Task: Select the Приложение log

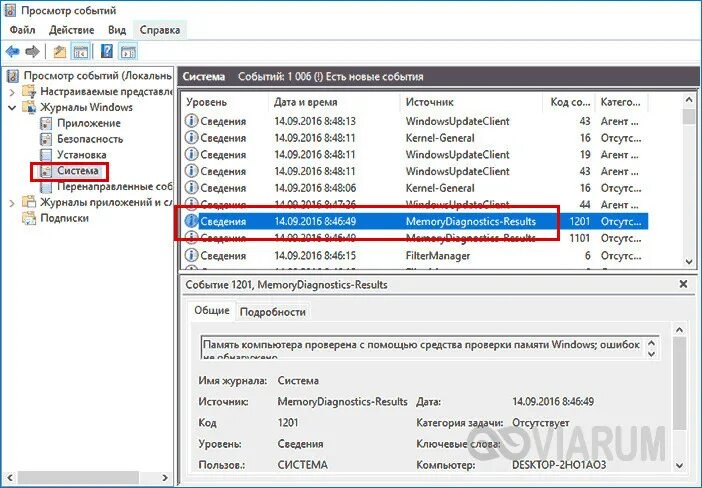Action: [x=89, y=123]
